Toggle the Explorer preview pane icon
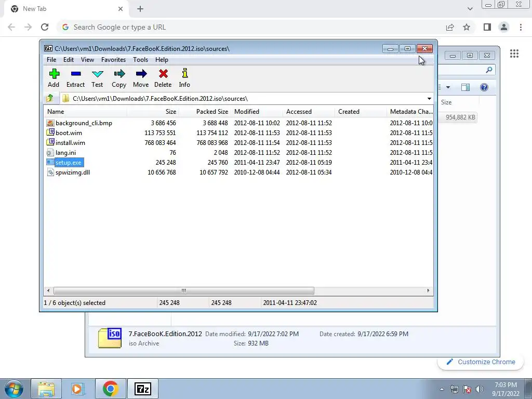This screenshot has height=399, width=532. (x=465, y=87)
